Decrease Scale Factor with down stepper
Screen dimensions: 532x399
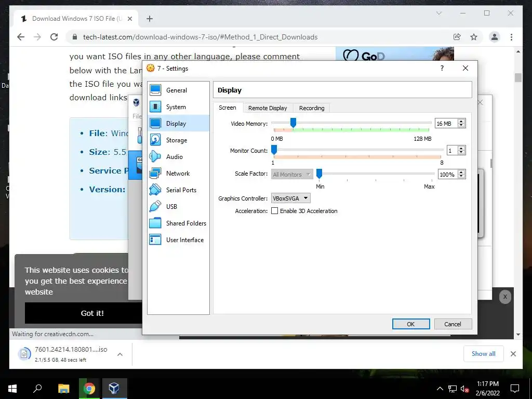pos(461,177)
